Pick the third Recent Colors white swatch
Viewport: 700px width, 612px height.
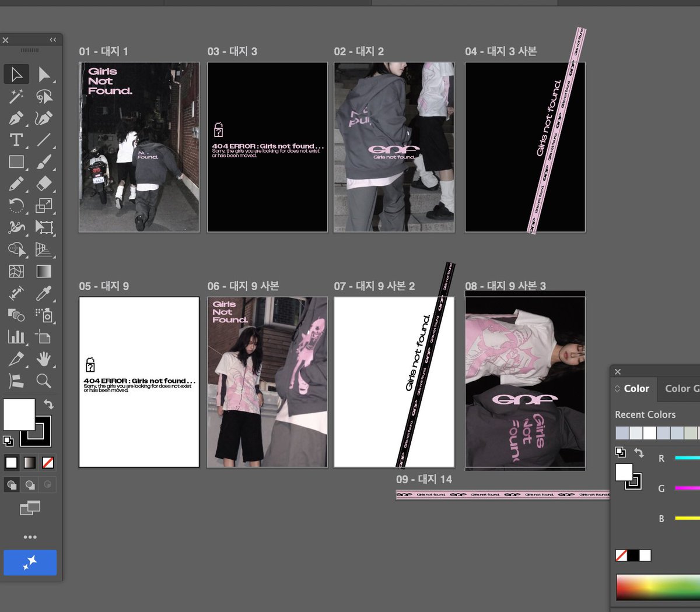[x=649, y=433]
